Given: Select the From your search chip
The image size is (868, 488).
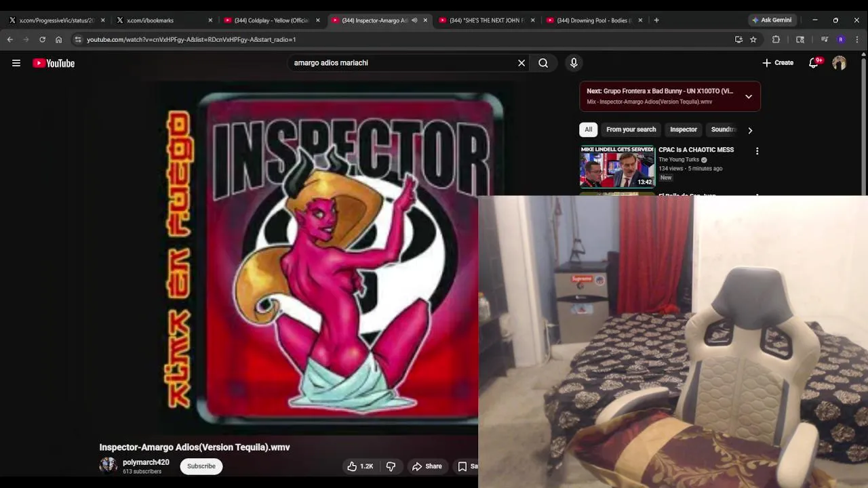Looking at the screenshot, I should click(631, 129).
